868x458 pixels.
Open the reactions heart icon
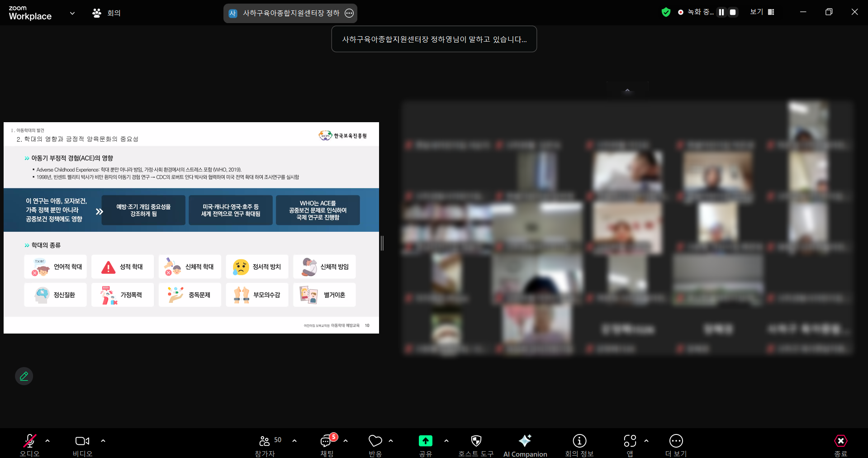tap(375, 441)
